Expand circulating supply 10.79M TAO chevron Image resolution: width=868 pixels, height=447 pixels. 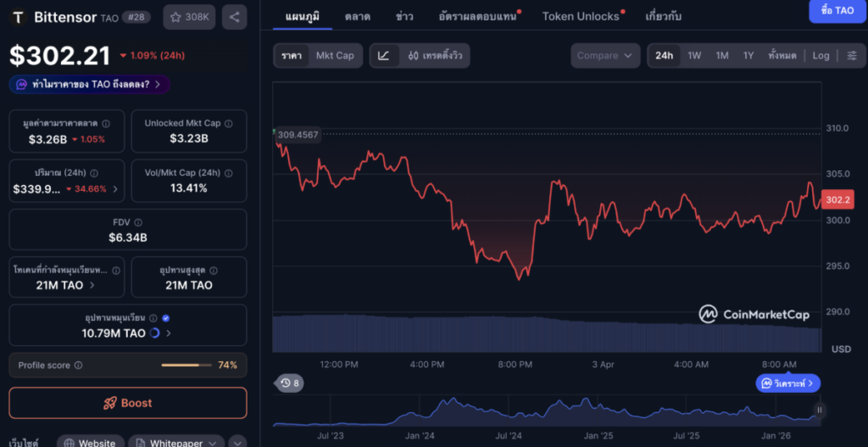[169, 333]
